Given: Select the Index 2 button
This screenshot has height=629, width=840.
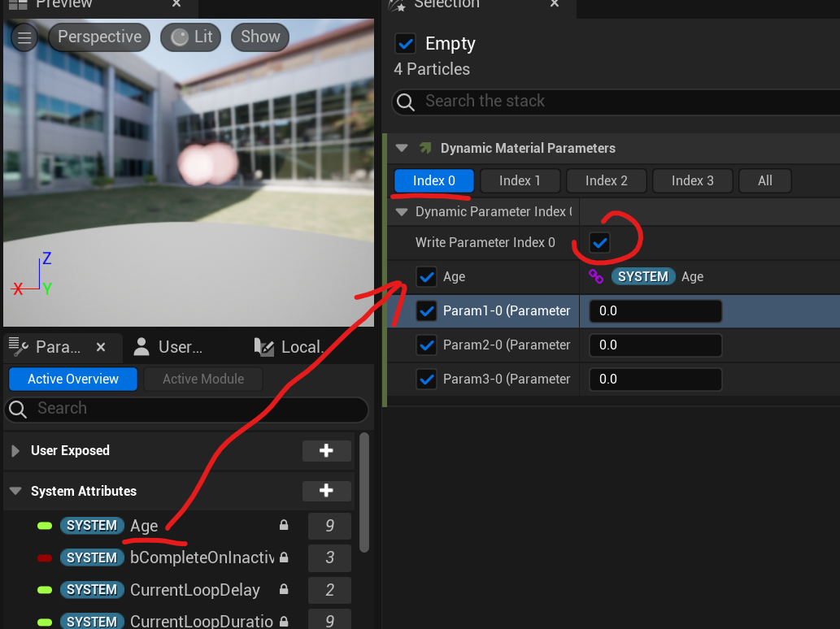Looking at the screenshot, I should click(606, 181).
